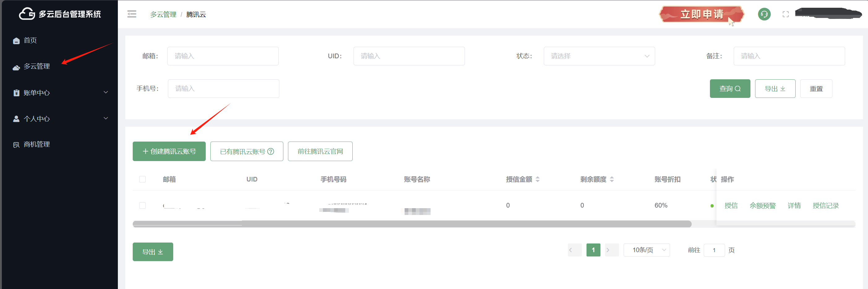
Task: Click the 创建腾讯云账号 button
Action: (169, 151)
